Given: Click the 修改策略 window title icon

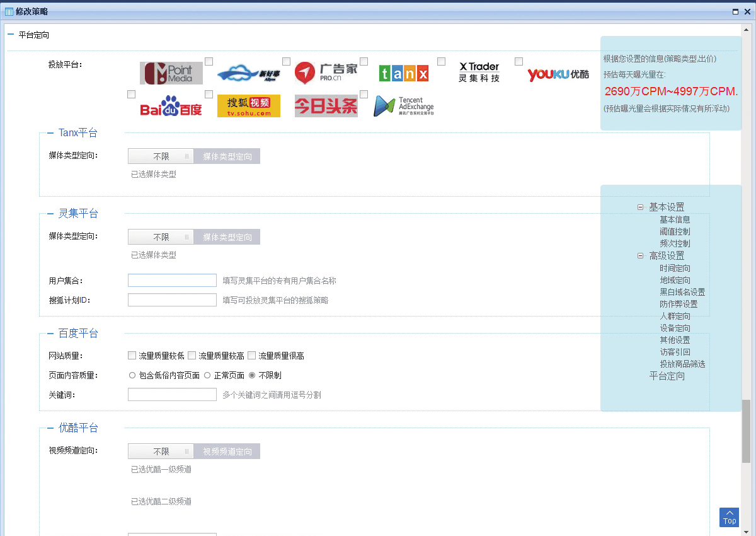Looking at the screenshot, I should (9, 11).
